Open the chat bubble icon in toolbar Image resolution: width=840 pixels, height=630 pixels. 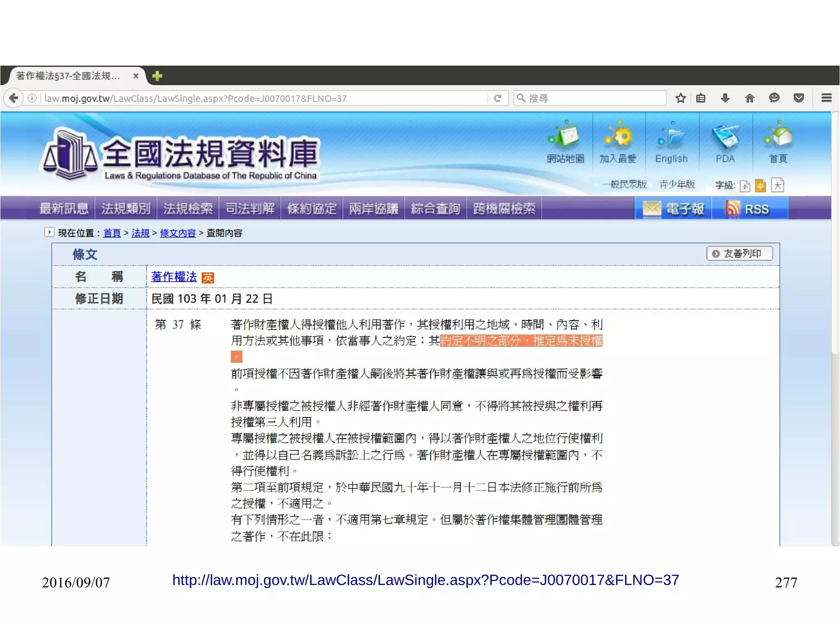(774, 98)
